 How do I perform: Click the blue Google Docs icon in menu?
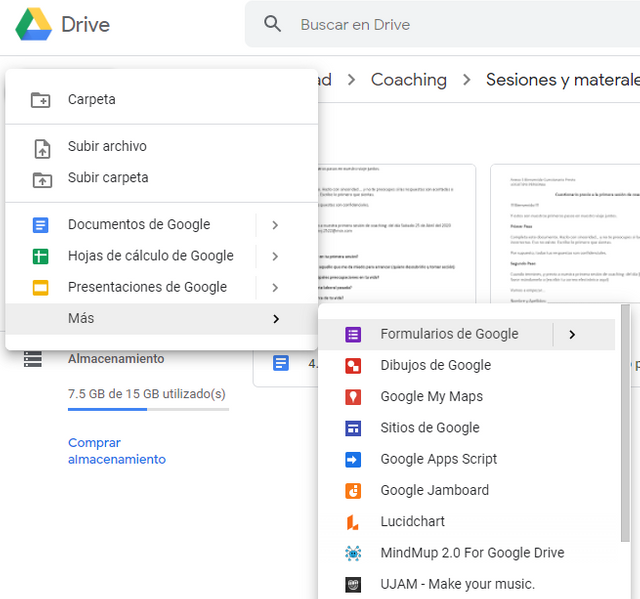(x=40, y=225)
